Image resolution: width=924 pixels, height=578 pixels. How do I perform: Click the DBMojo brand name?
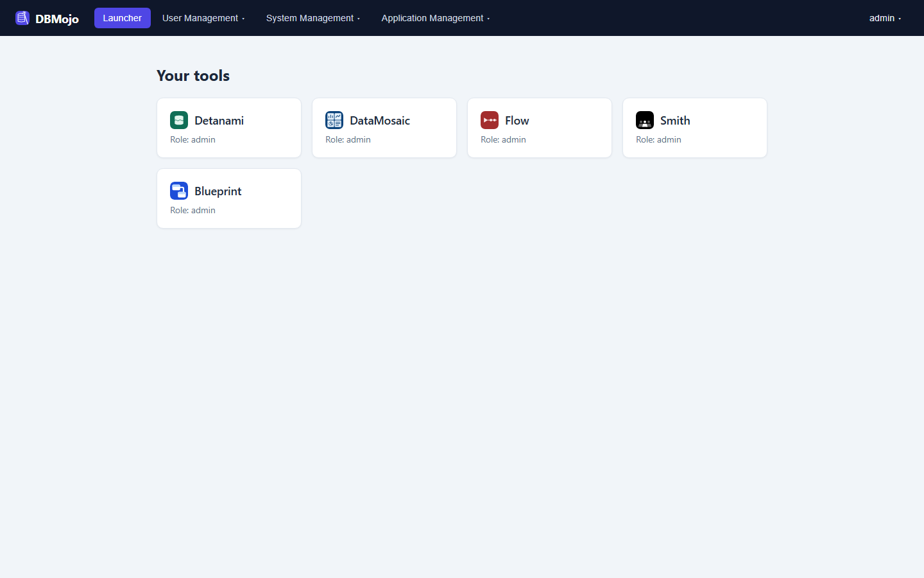pos(57,19)
